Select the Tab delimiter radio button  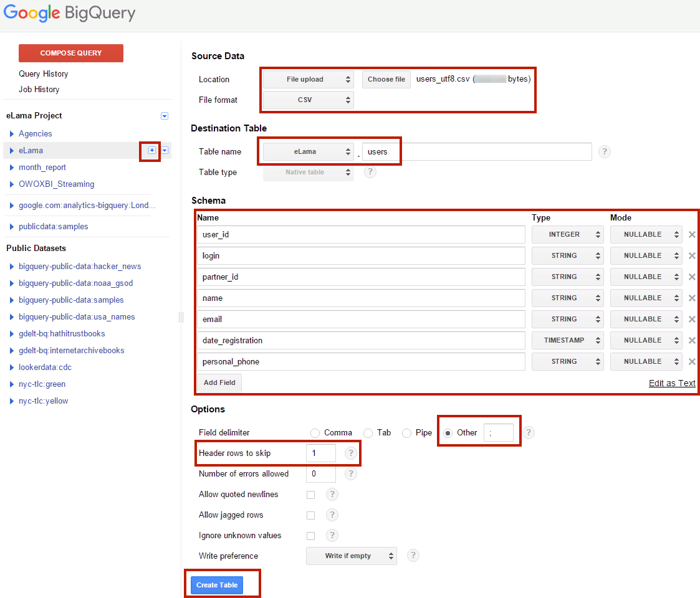(368, 433)
